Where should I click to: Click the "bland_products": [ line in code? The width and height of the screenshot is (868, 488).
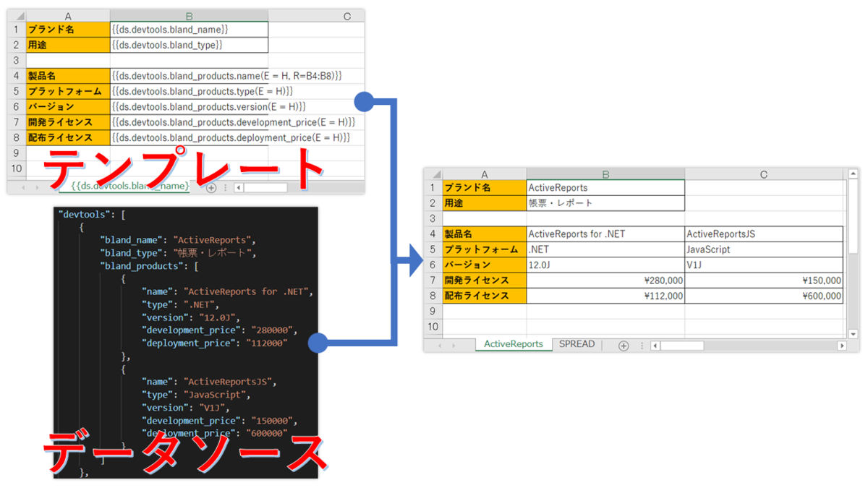[x=150, y=266]
